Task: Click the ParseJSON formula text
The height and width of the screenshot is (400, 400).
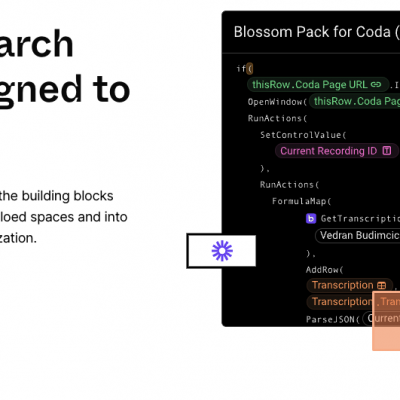Action: (x=331, y=319)
